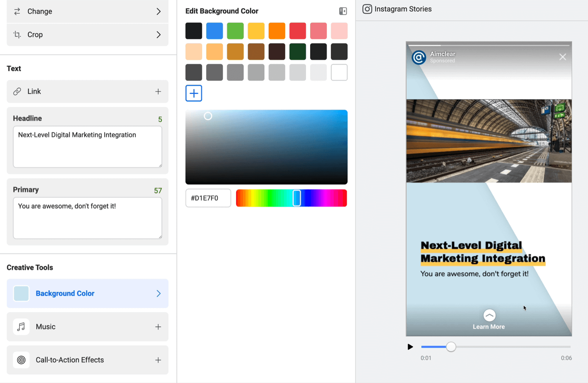Click the Instagram Stories title text
Screen dimensions: 588x383
coord(403,9)
